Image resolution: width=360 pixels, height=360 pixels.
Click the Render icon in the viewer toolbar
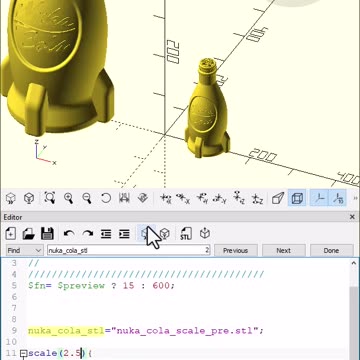coord(29,199)
